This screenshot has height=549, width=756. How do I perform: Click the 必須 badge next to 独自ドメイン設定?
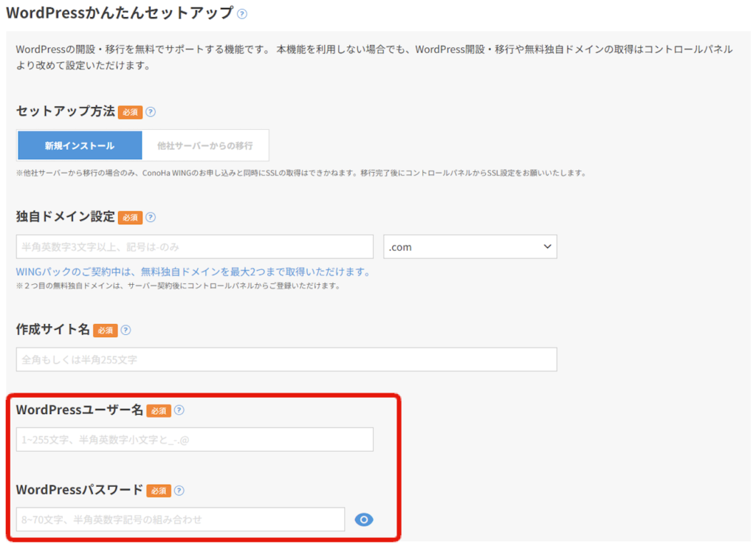[x=130, y=218]
